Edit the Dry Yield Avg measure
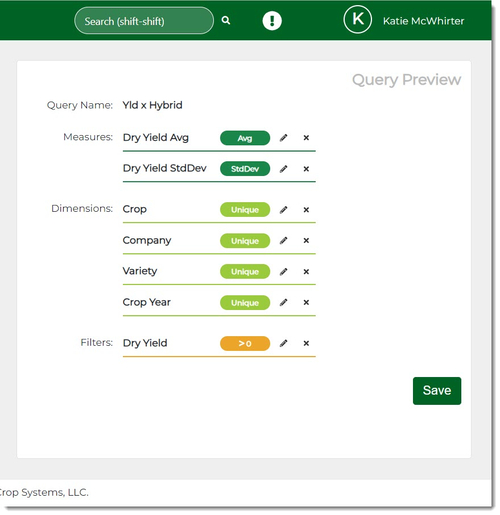 click(x=283, y=138)
